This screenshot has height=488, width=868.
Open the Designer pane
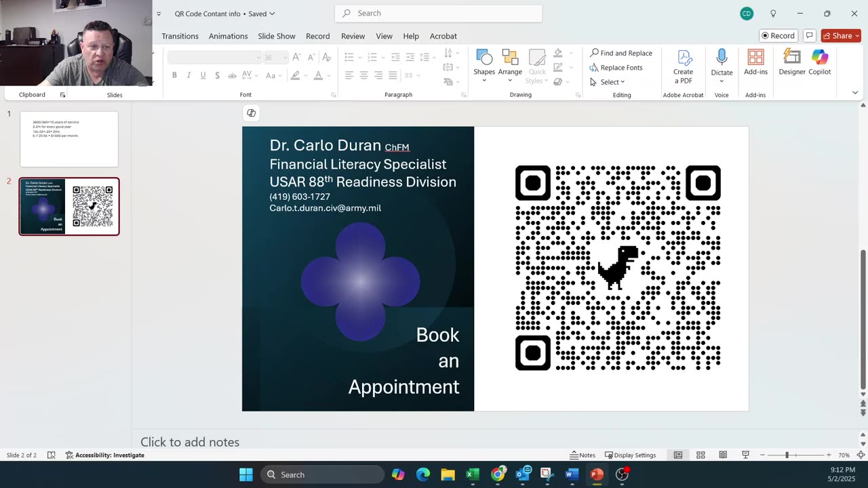(791, 62)
